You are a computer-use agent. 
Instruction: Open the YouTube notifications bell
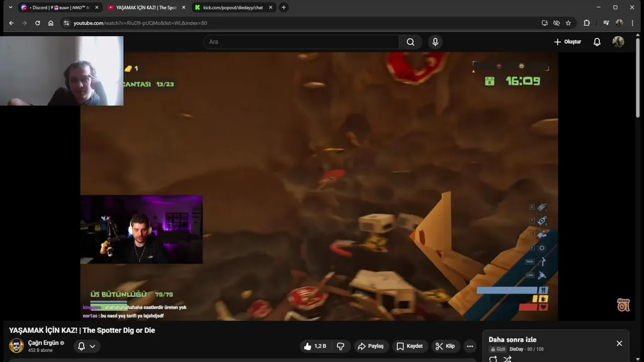click(597, 42)
